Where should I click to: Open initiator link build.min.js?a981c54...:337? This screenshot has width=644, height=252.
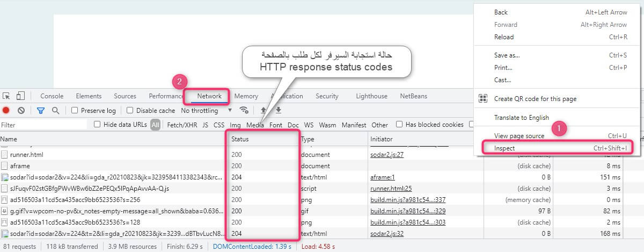pyautogui.click(x=408, y=200)
